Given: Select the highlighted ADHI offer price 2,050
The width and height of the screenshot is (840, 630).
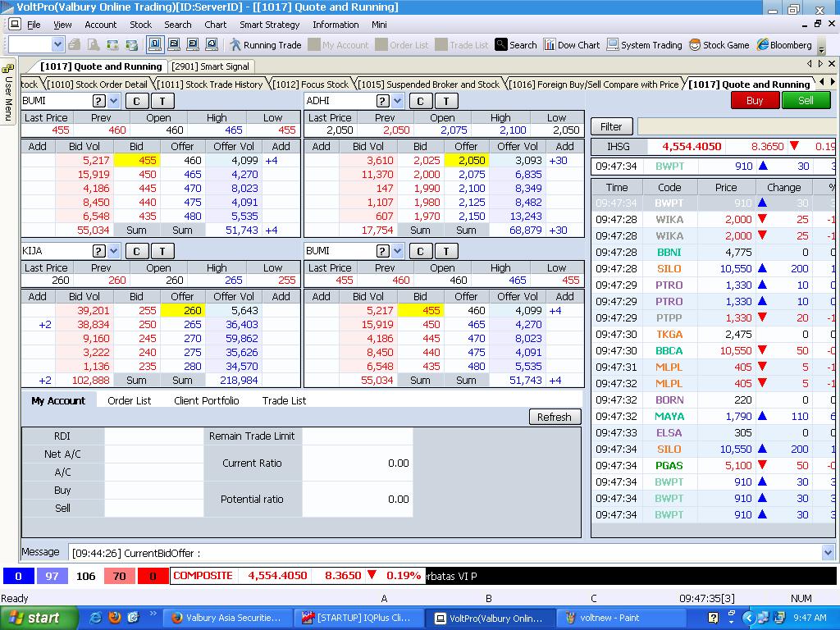Looking at the screenshot, I should click(x=466, y=160).
